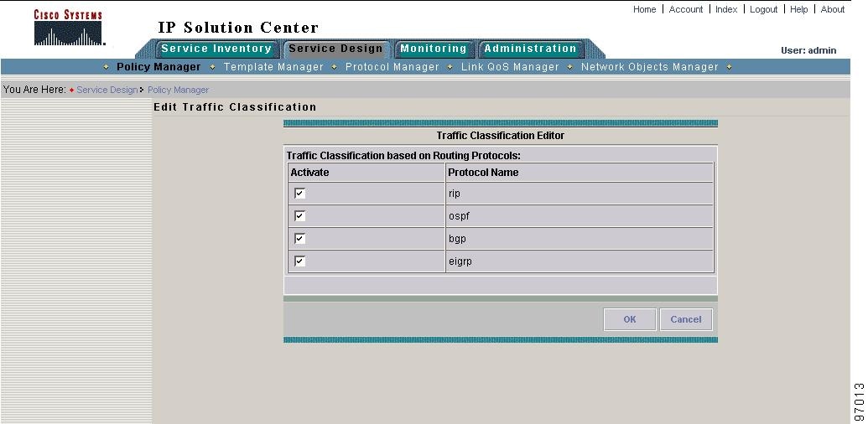Go to the Administration tab
868x424 pixels.
(530, 49)
